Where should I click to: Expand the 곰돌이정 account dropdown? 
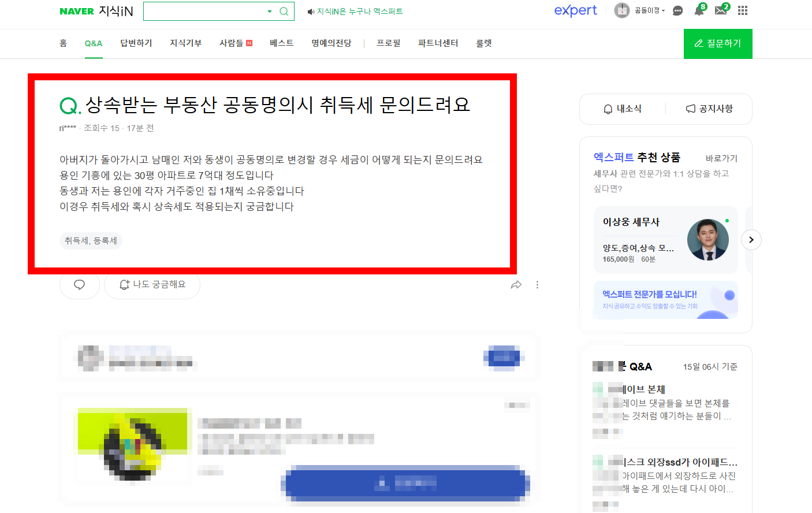[650, 10]
